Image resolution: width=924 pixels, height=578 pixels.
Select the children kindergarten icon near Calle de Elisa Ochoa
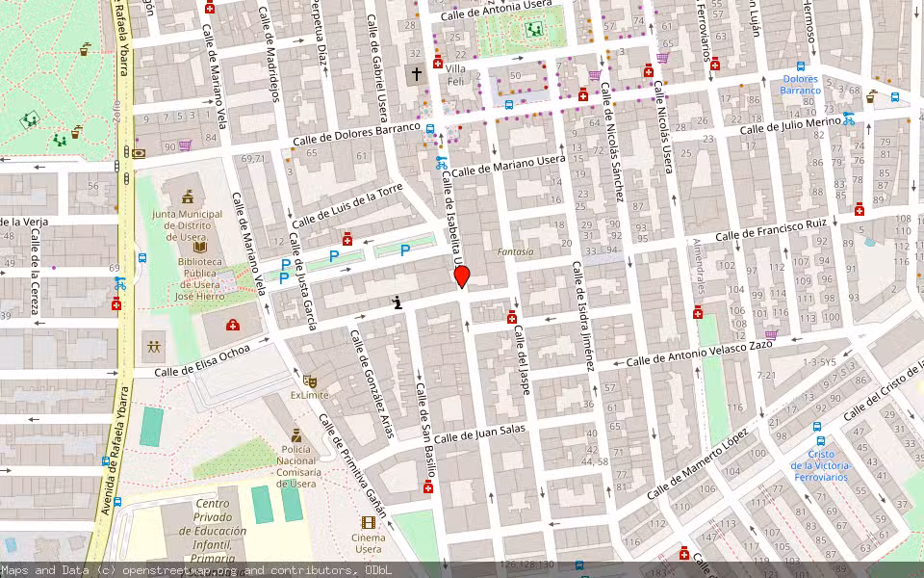[154, 346]
